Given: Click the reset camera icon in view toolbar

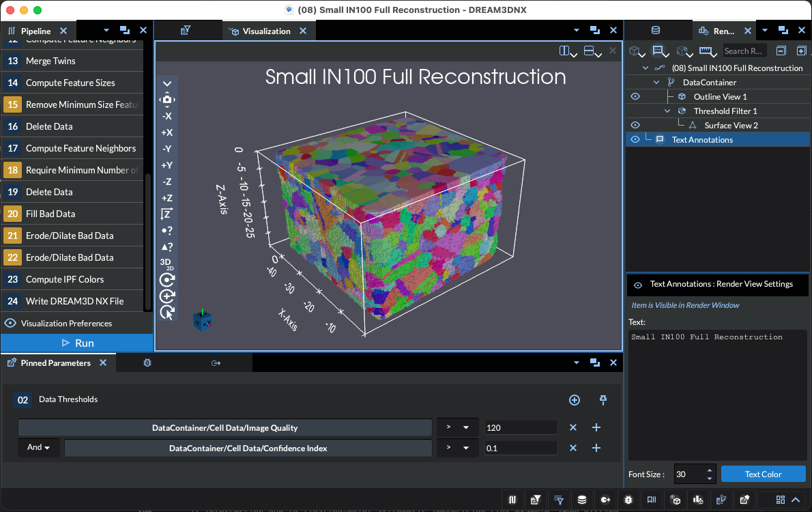Looking at the screenshot, I should (166, 100).
